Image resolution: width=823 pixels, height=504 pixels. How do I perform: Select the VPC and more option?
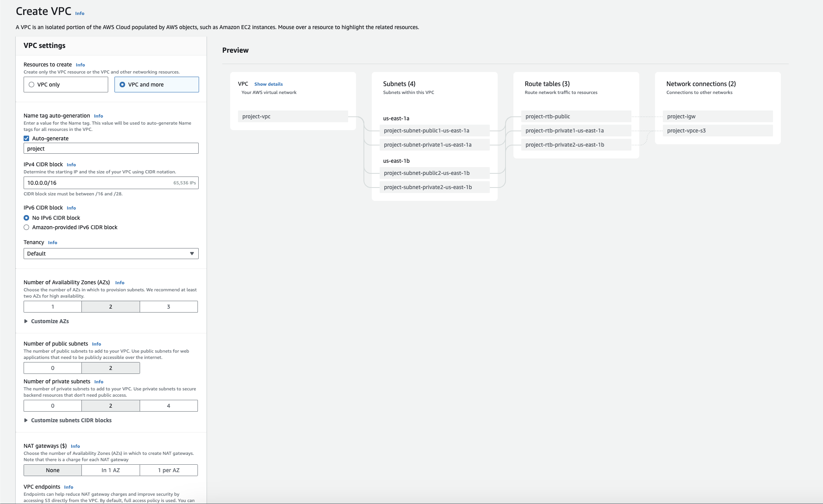(x=122, y=85)
